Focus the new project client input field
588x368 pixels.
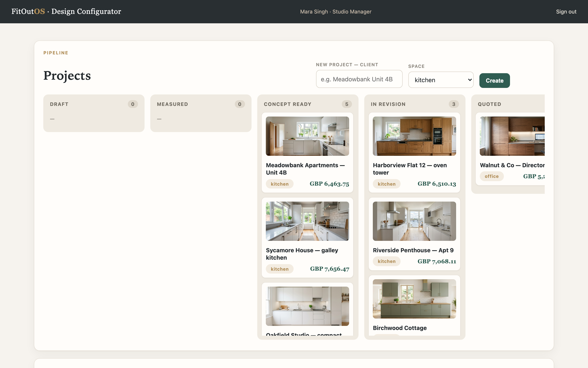tap(359, 79)
